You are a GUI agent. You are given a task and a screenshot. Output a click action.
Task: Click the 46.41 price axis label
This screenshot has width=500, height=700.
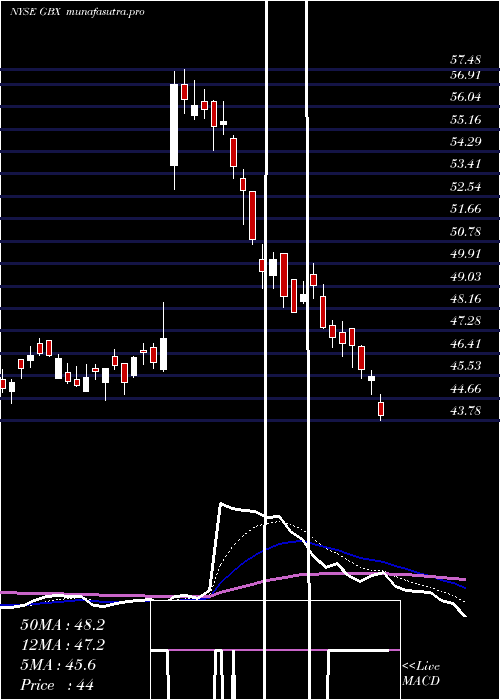(x=465, y=343)
